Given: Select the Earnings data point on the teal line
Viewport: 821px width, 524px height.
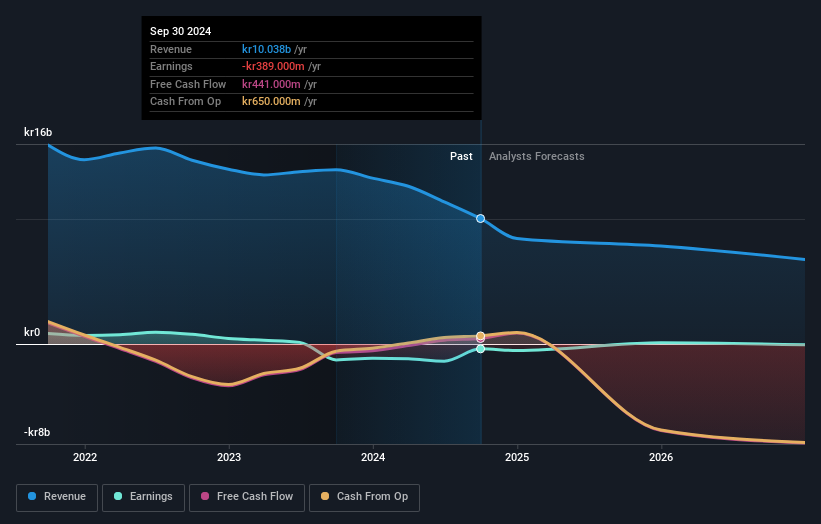Looking at the screenshot, I should point(481,349).
